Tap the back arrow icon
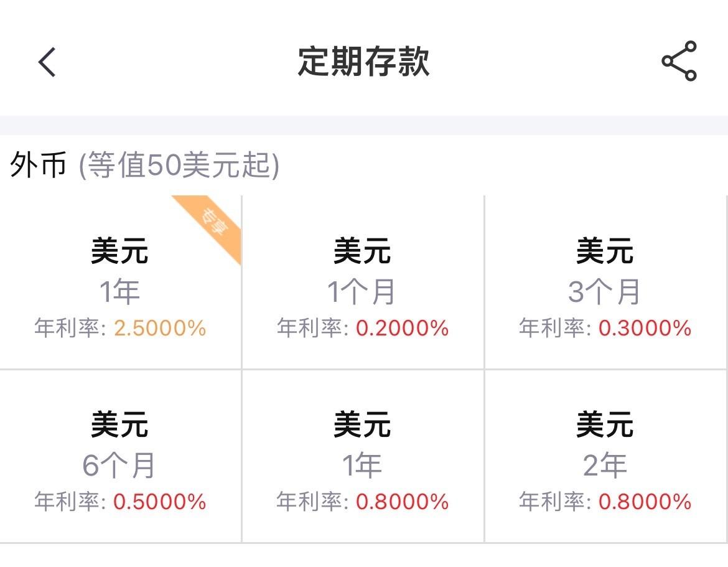Image resolution: width=728 pixels, height=567 pixels. point(45,62)
